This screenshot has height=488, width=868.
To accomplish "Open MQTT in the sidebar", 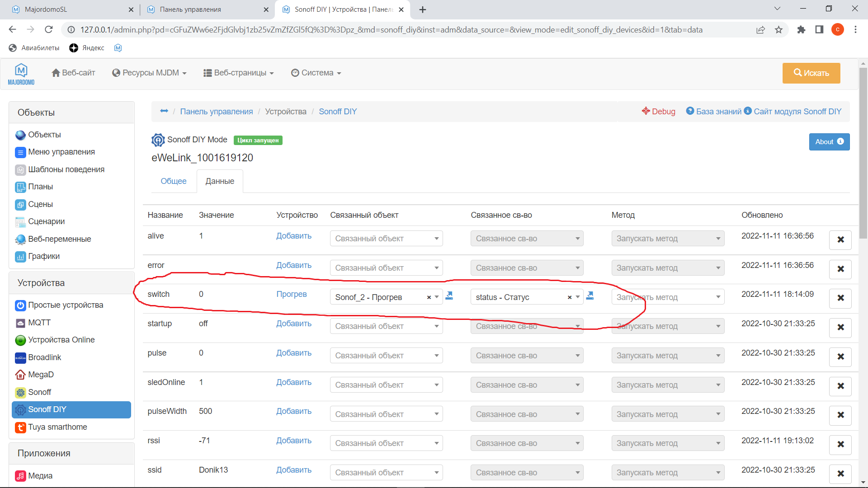I will coord(39,323).
